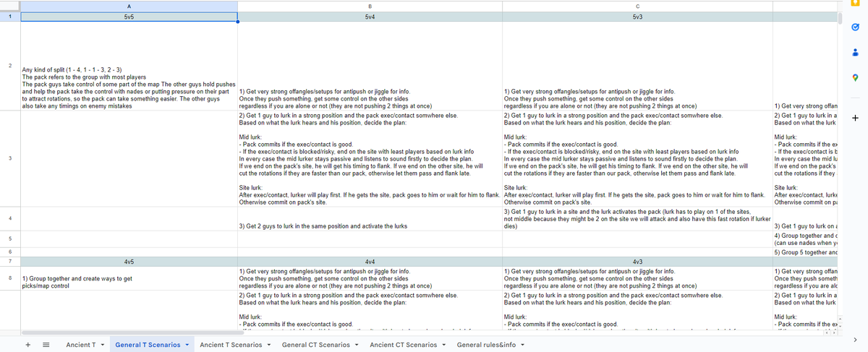Viewport: 868px width, 352px height.
Task: Add a new sheet
Action: (x=28, y=345)
